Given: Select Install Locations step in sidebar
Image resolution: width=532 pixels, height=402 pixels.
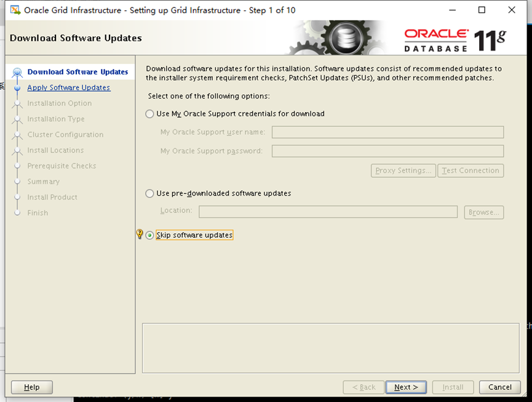Looking at the screenshot, I should pos(55,150).
